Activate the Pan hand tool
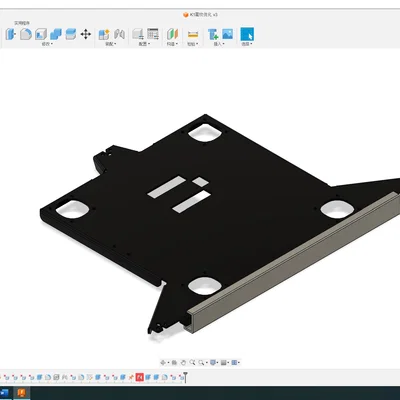This screenshot has width=400, height=400. point(183,362)
